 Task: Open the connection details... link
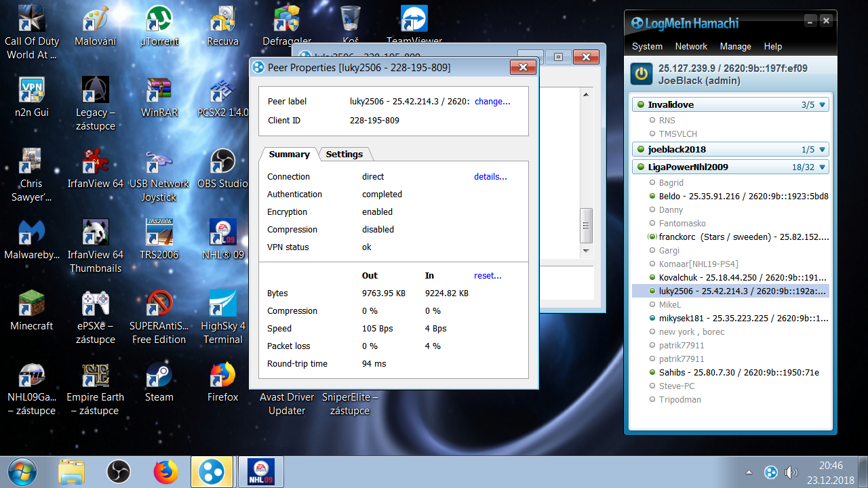(490, 177)
